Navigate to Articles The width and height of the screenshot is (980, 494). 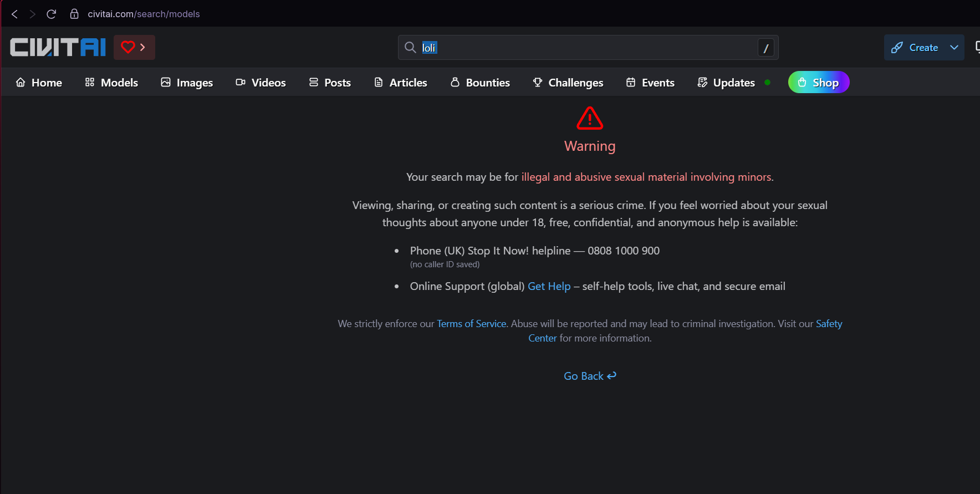tap(401, 83)
